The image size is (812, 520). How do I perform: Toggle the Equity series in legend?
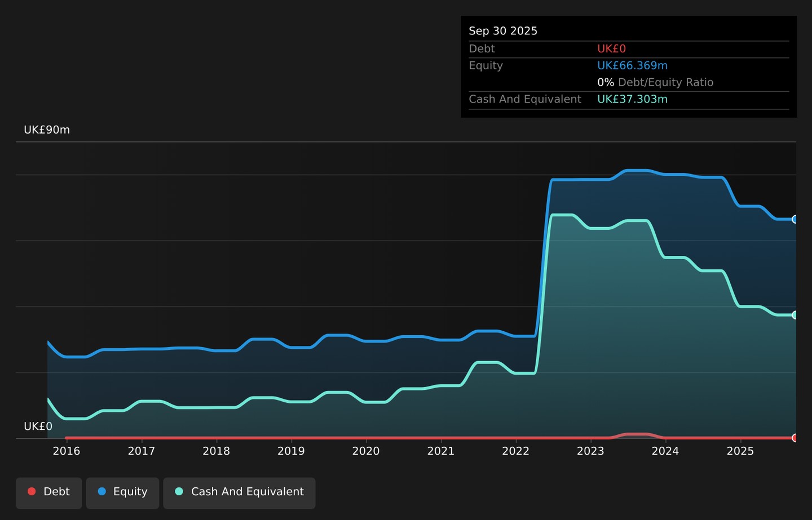(122, 493)
